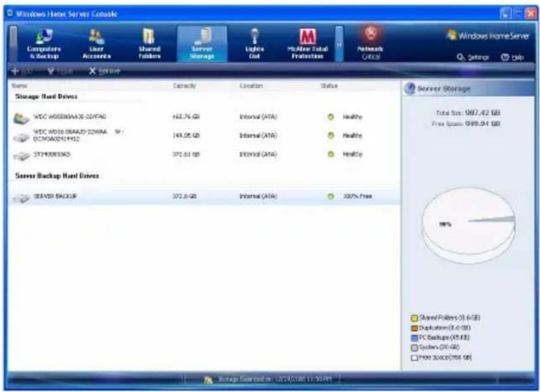Click the PC Backups blue legend swatch
The image size is (540, 392).
[x=414, y=338]
